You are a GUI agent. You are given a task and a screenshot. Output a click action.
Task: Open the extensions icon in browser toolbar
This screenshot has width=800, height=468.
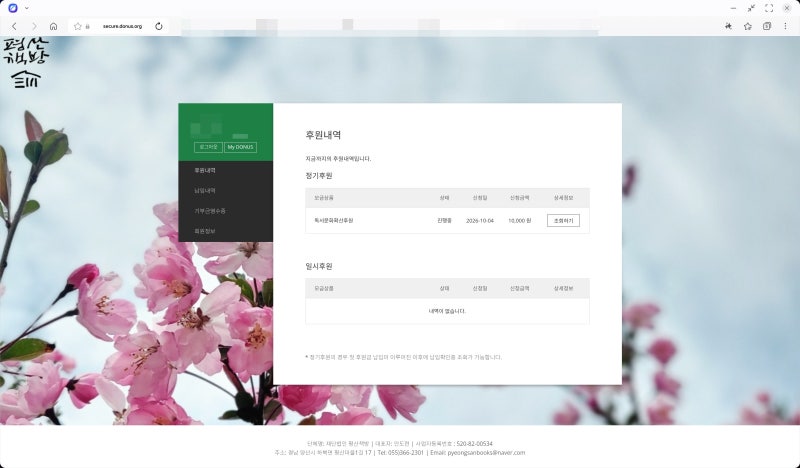[x=728, y=26]
